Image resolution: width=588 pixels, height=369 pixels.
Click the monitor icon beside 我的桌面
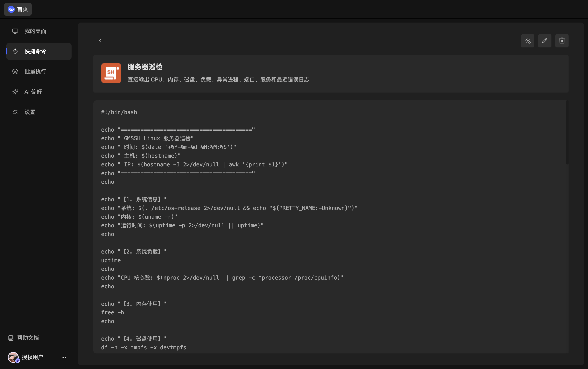click(x=15, y=31)
